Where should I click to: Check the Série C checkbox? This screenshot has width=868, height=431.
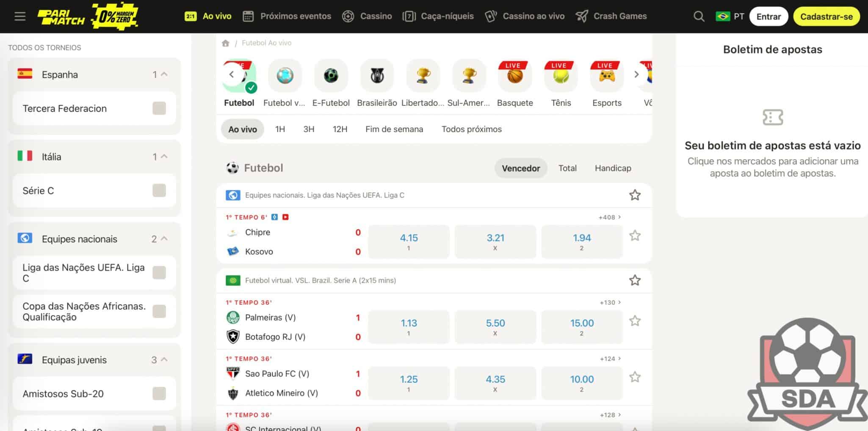click(x=159, y=191)
